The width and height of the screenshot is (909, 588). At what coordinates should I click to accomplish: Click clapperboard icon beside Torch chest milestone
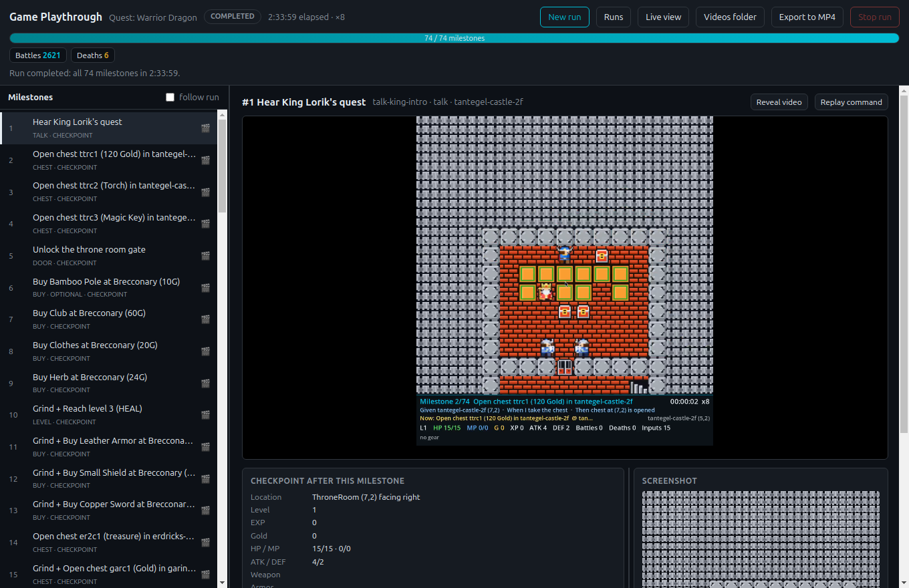(205, 192)
